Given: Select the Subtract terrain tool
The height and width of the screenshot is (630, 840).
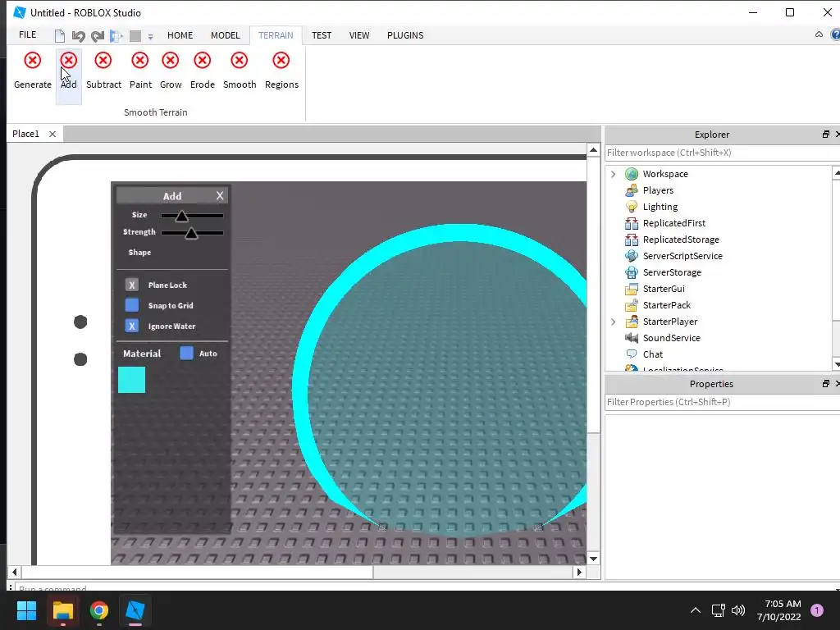Looking at the screenshot, I should coord(103,71).
